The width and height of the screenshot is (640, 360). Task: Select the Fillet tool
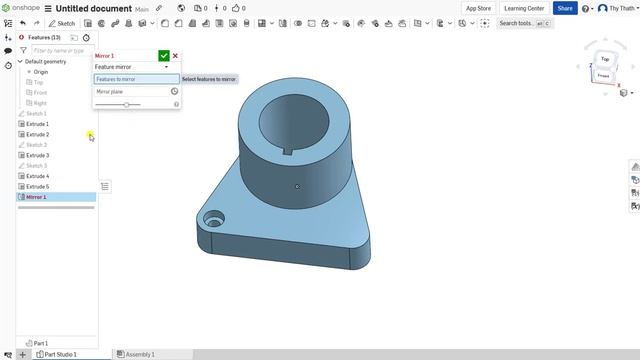click(165, 24)
